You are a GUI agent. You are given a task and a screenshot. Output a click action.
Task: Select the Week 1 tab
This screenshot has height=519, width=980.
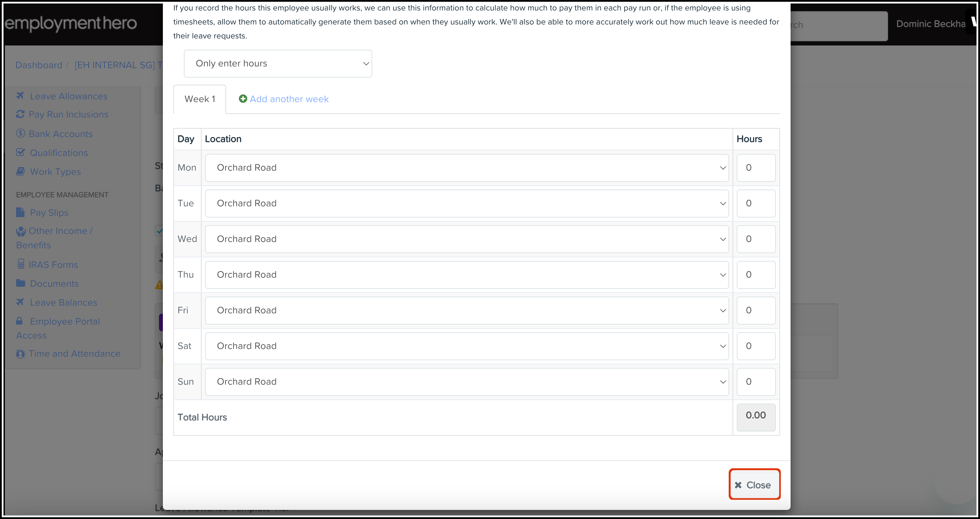[200, 99]
